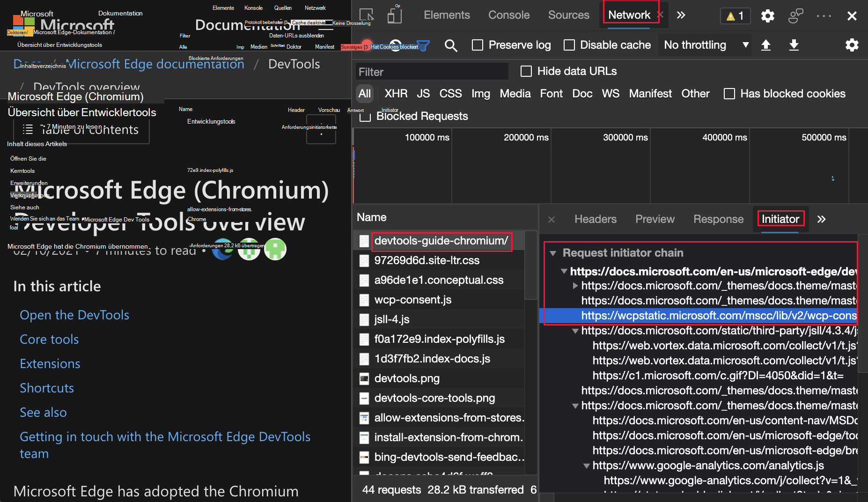This screenshot has height=502, width=868.
Task: Collapse the Request initiator chain section
Action: coord(553,253)
